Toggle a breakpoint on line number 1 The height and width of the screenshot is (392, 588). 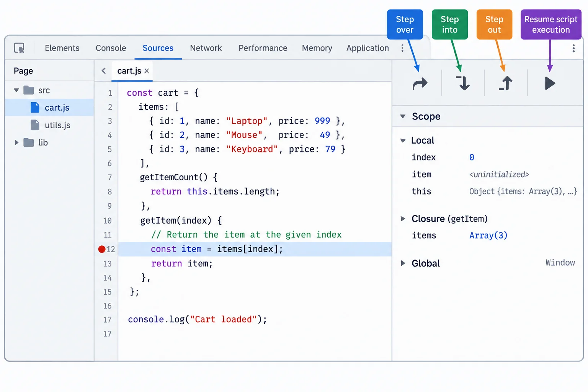110,93
